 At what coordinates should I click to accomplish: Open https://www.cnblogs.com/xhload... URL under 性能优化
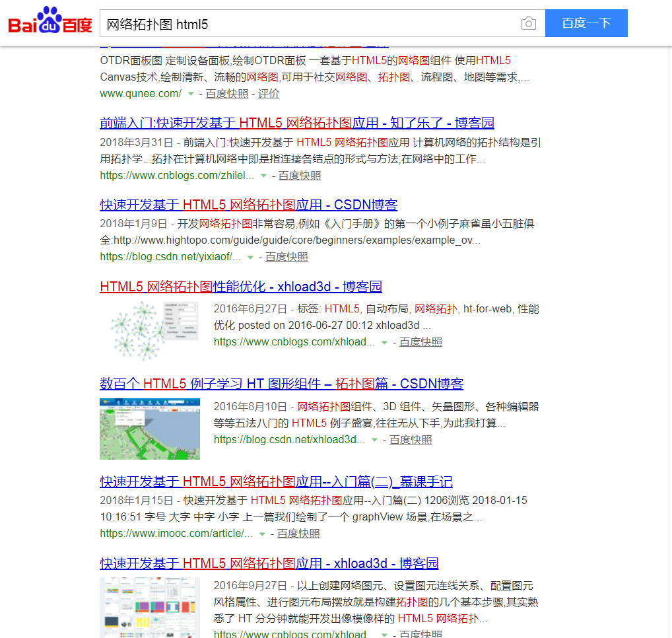click(294, 342)
